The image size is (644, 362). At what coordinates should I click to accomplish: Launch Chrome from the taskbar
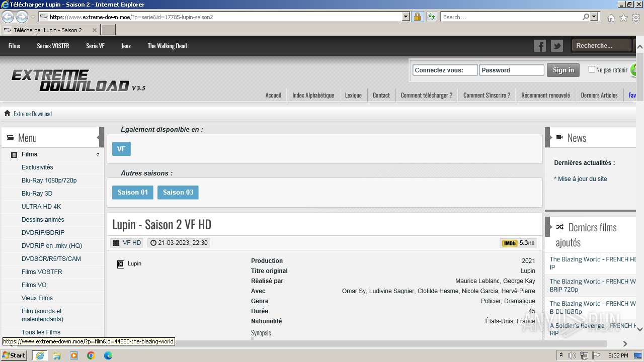(x=91, y=355)
